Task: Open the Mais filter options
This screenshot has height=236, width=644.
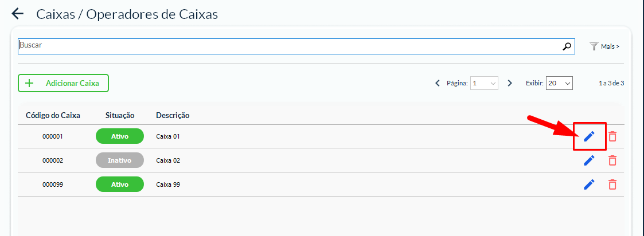Action: (604, 46)
